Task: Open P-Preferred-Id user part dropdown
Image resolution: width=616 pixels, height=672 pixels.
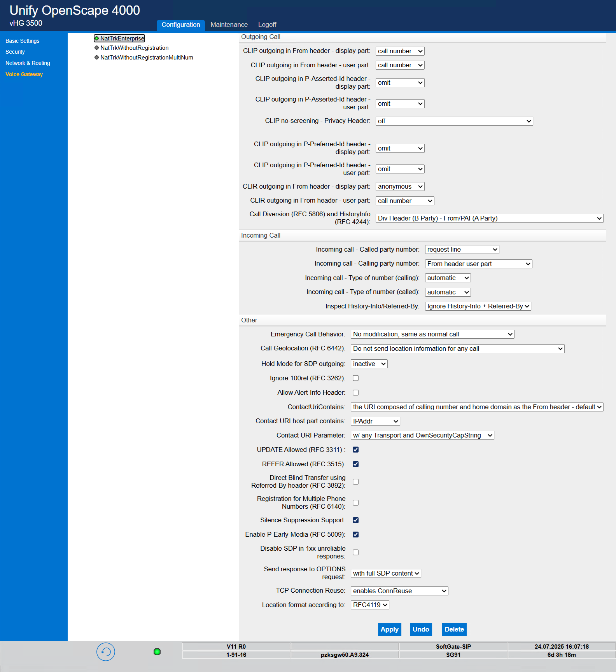Action: pos(400,169)
